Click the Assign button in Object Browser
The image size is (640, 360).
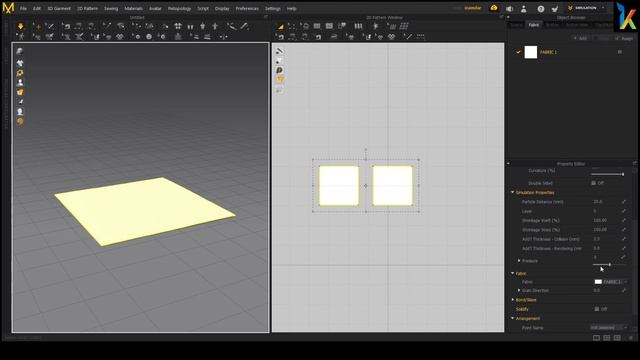coord(624,38)
